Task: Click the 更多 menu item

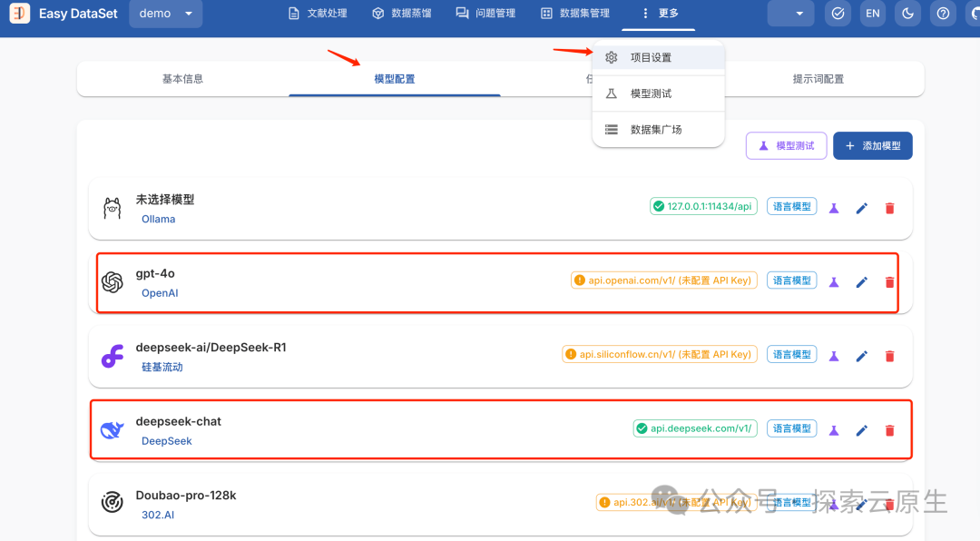Action: [659, 13]
